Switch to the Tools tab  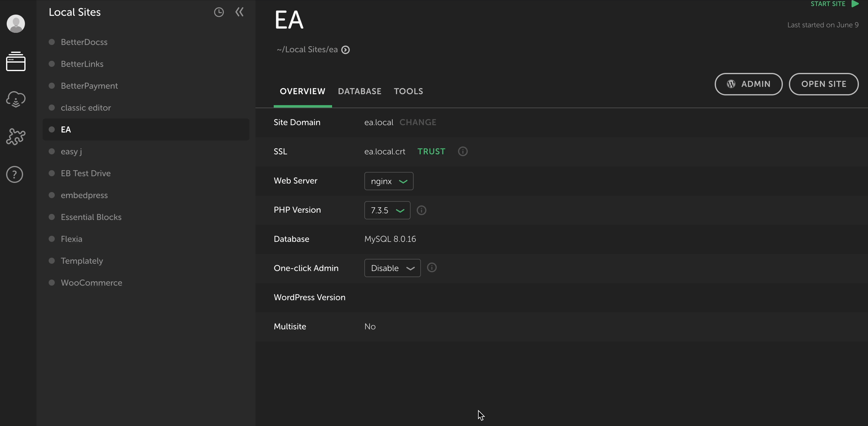(408, 91)
